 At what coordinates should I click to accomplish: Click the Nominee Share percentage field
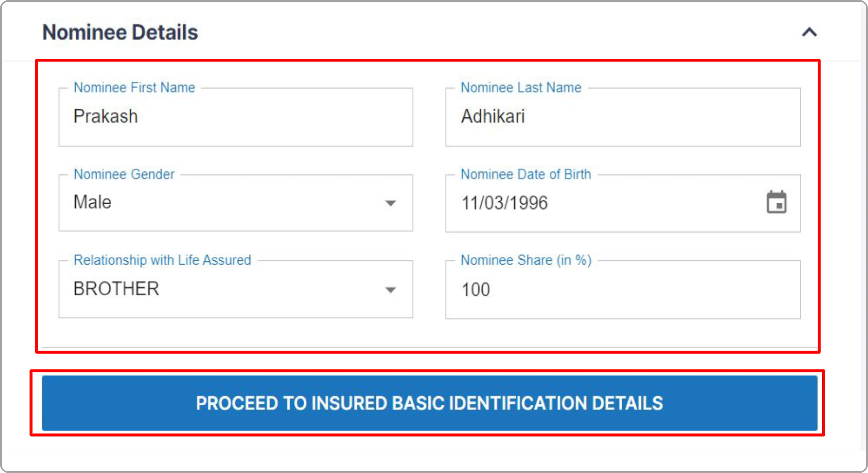[623, 290]
